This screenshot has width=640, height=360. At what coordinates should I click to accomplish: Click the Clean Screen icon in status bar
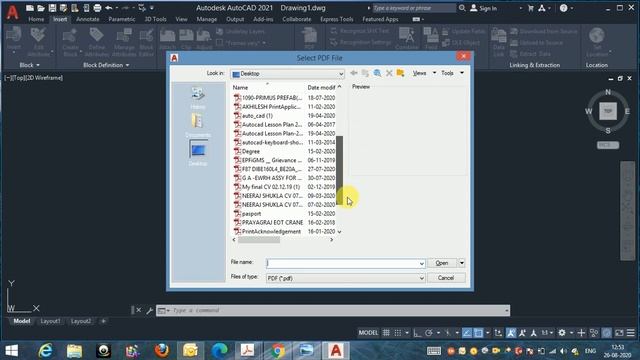(619, 333)
